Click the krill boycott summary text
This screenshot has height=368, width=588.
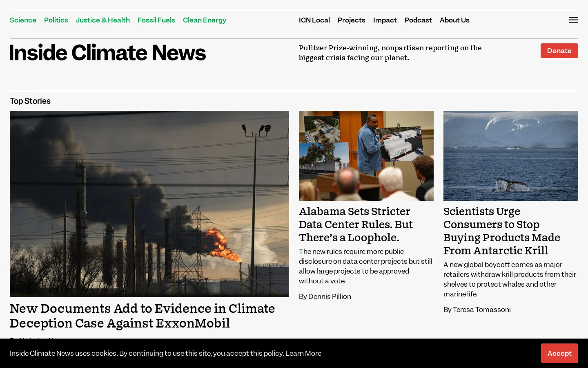coord(510,279)
